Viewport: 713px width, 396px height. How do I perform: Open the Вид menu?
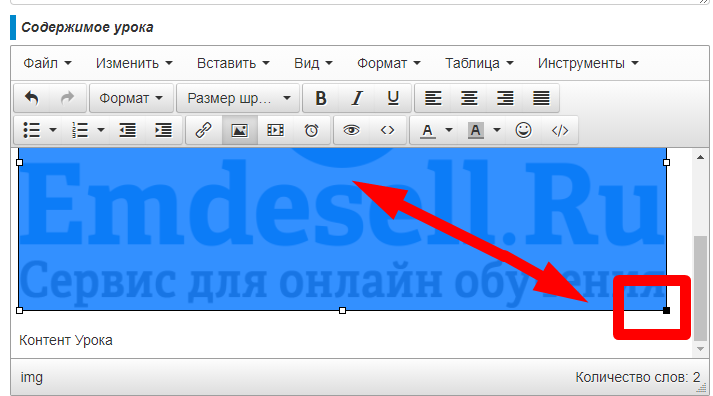313,63
